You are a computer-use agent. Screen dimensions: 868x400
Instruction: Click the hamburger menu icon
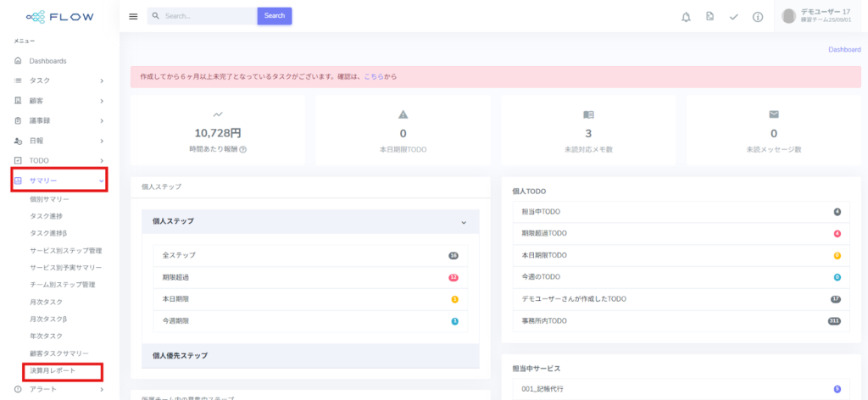click(133, 16)
